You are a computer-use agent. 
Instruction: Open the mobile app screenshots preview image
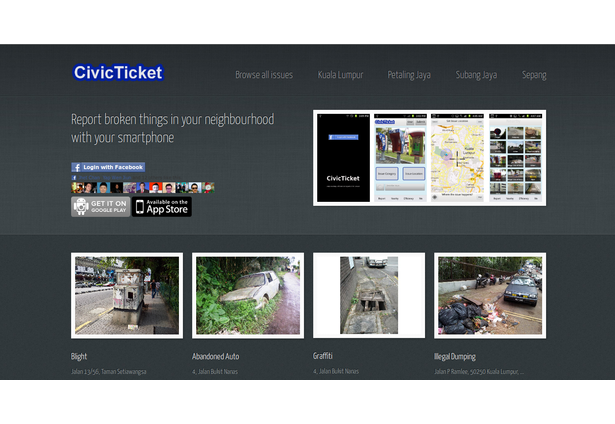pyautogui.click(x=429, y=158)
